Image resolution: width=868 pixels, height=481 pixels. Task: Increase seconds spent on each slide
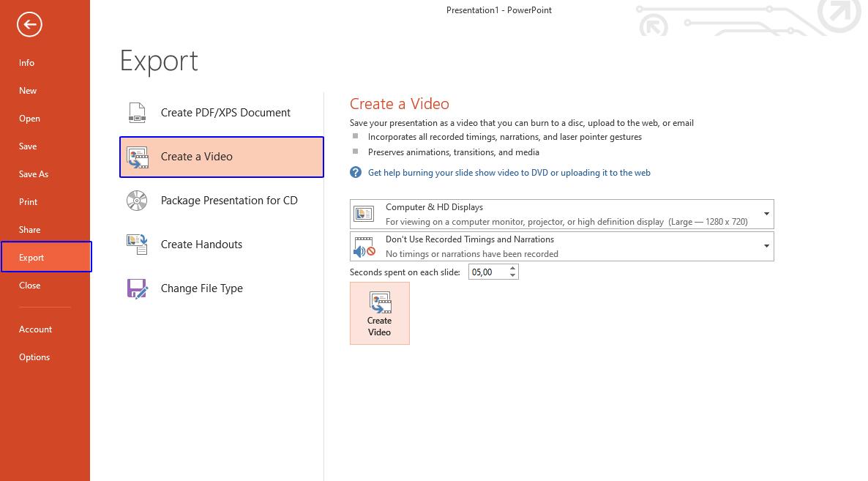[512, 268]
